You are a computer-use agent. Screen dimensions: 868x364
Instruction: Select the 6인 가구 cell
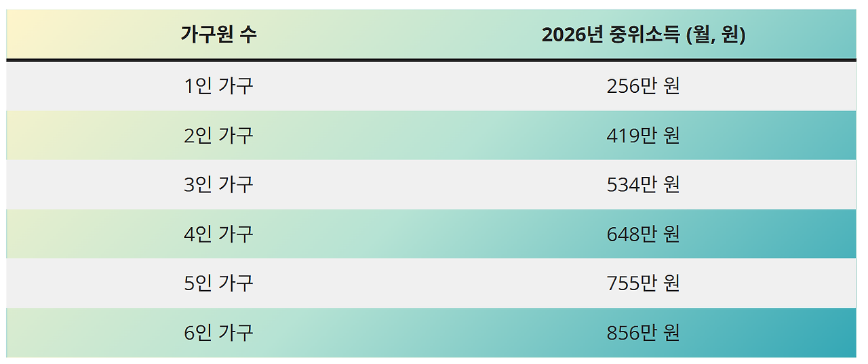click(218, 333)
